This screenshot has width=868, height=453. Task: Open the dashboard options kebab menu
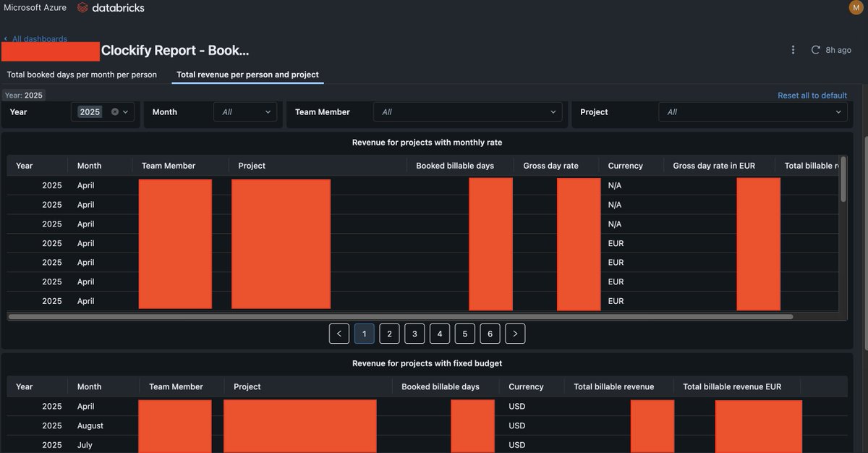tap(793, 49)
